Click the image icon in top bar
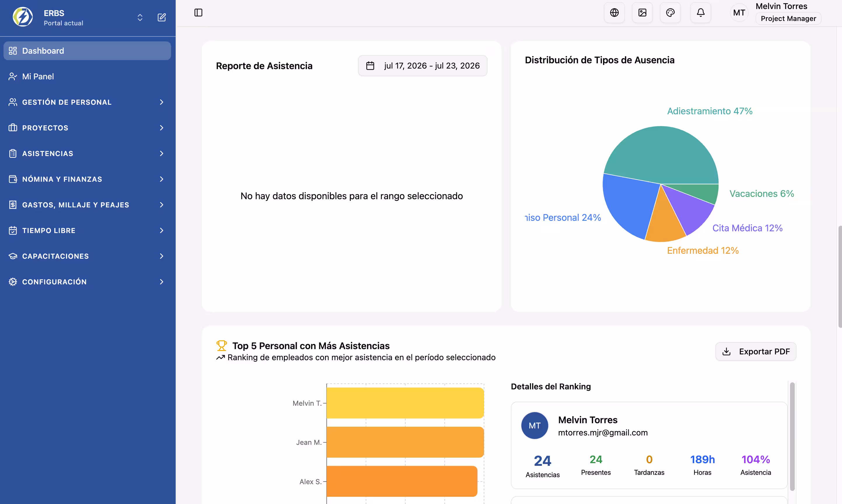 (642, 13)
